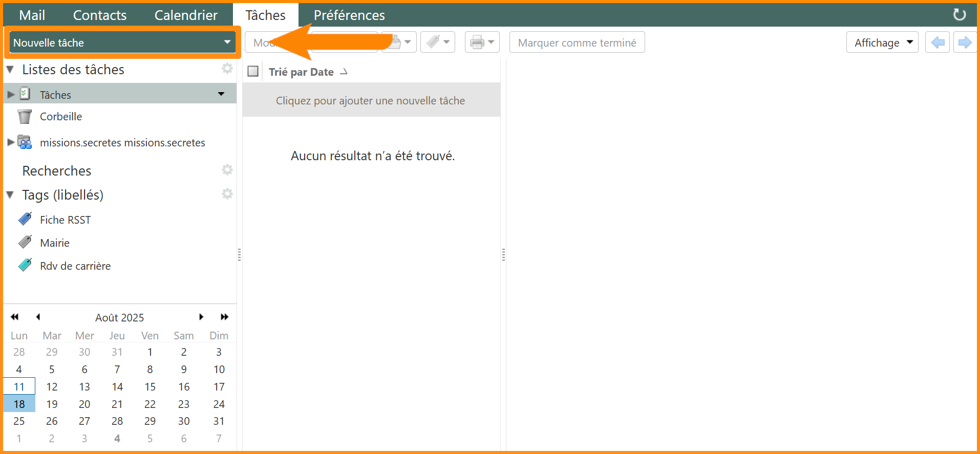
Task: Select the Corbeille trash folder
Action: (60, 117)
